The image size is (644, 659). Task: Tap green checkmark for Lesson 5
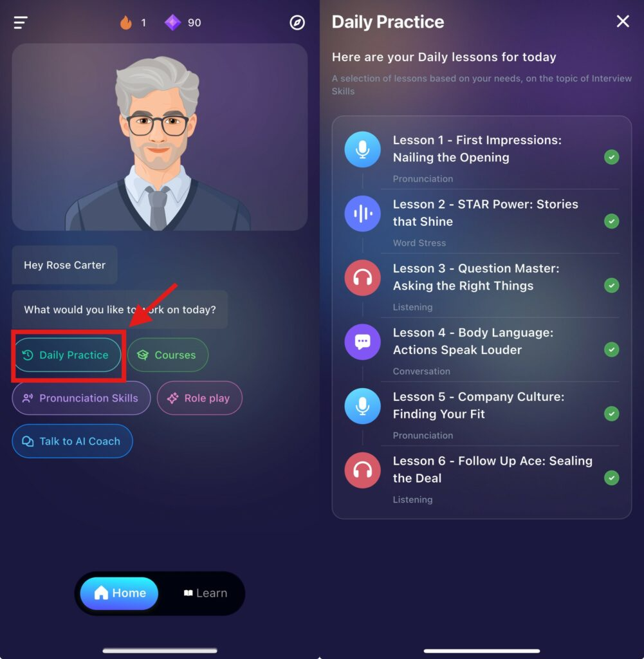[x=611, y=414]
